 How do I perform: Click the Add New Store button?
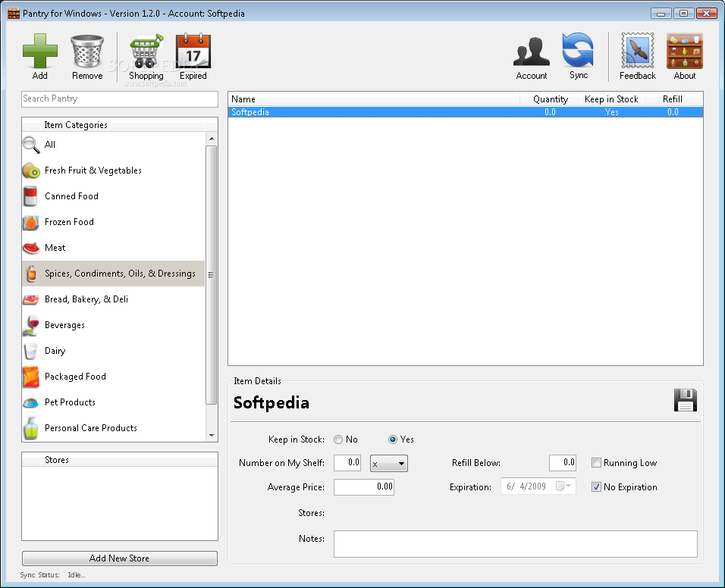[x=120, y=558]
